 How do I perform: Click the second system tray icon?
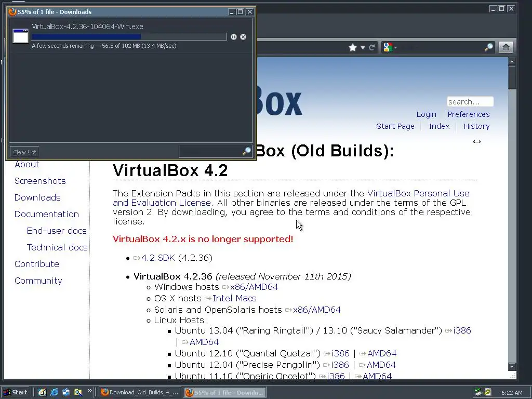click(488, 392)
